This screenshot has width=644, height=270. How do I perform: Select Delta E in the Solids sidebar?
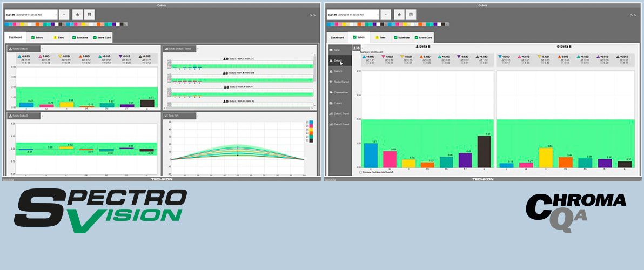[x=340, y=60]
